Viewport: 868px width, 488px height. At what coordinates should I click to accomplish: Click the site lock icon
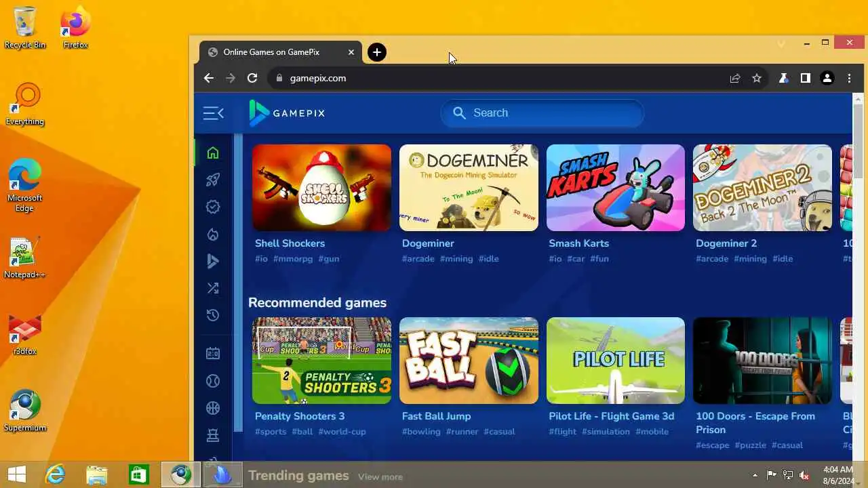tap(278, 78)
